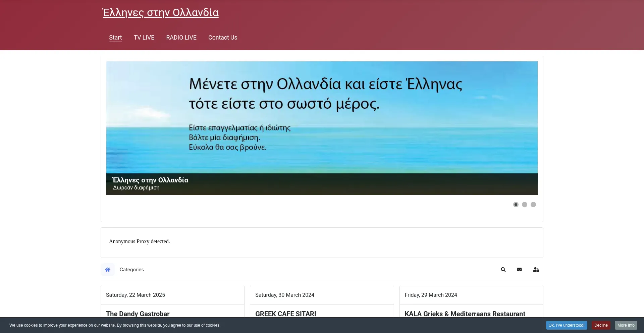Click the home icon in the directory toolbar

click(x=108, y=270)
